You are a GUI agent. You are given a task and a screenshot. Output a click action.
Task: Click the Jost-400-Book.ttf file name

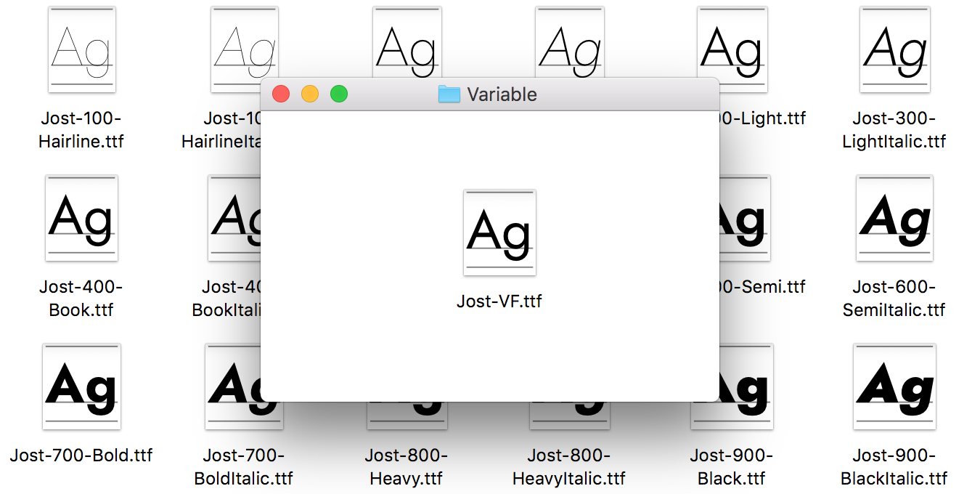81,298
